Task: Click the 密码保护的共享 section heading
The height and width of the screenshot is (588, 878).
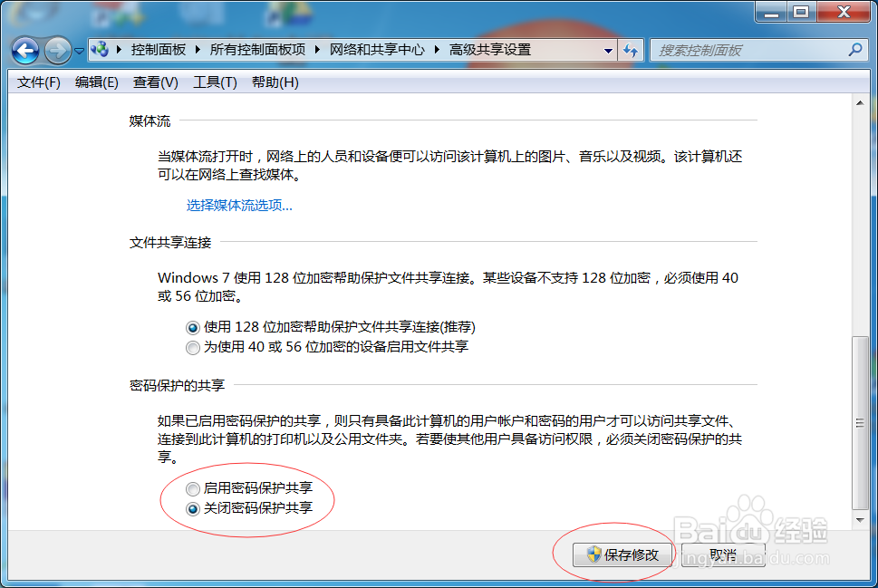Action: (177, 385)
